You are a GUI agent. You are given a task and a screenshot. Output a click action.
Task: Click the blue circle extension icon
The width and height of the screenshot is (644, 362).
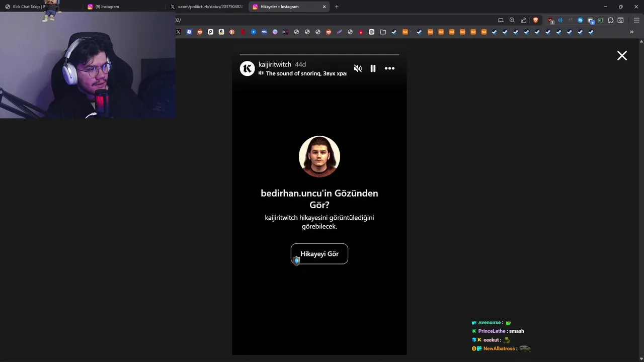click(x=580, y=20)
